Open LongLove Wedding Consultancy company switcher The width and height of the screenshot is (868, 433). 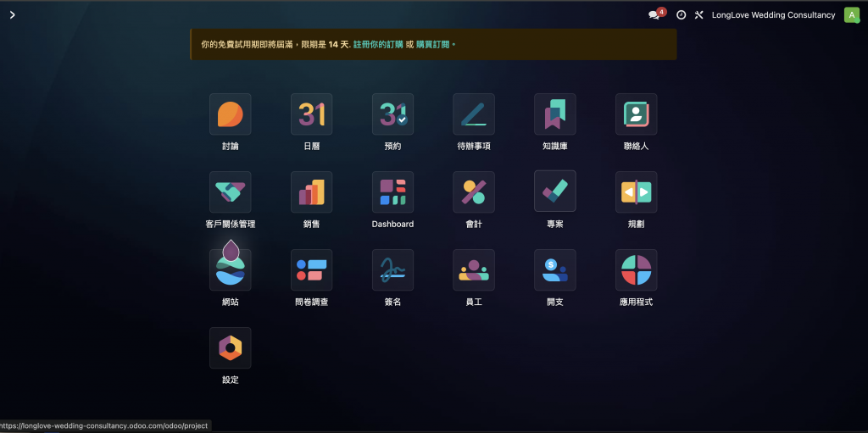773,15
